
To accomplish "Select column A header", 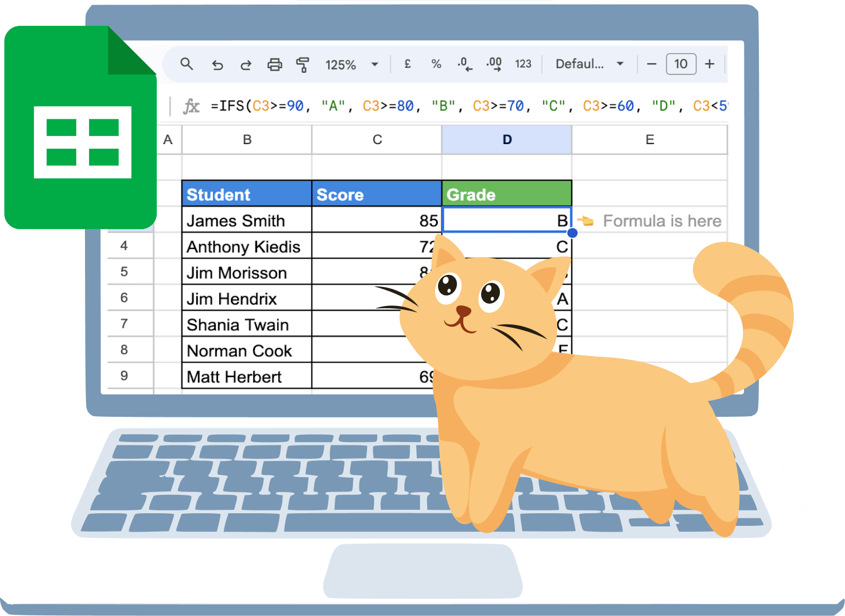I will point(168,140).
